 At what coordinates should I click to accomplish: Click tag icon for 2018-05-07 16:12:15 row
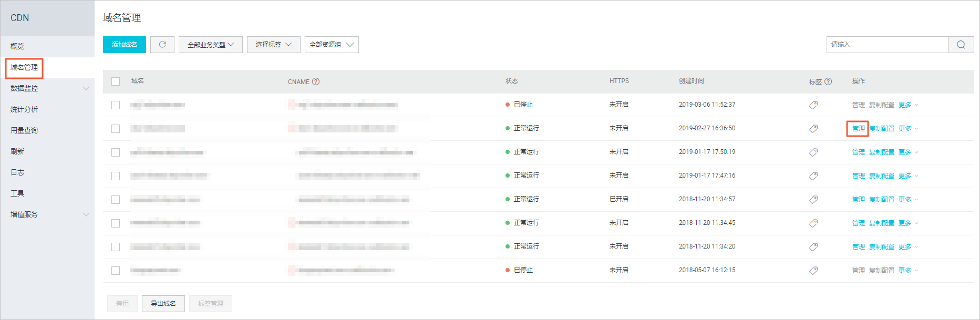[x=813, y=271]
